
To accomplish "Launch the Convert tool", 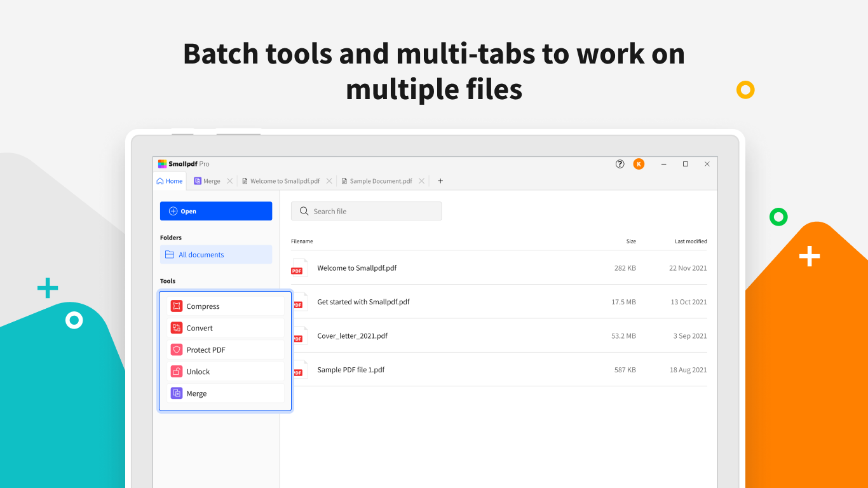I will coord(226,328).
